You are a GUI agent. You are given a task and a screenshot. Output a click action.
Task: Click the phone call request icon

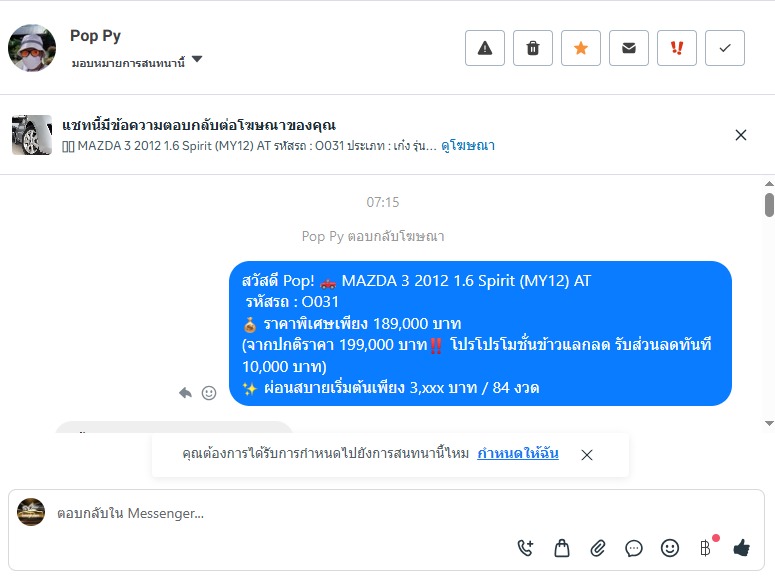coord(525,548)
